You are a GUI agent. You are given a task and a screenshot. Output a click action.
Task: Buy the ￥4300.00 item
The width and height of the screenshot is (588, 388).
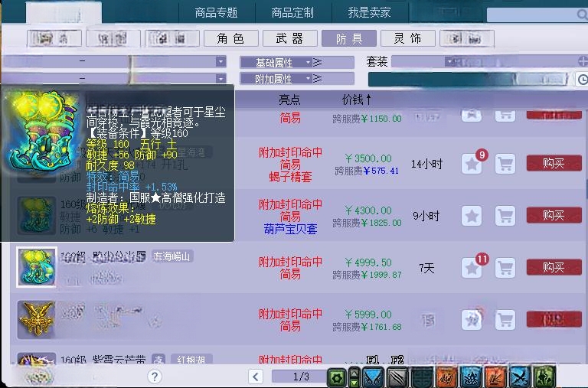coord(554,215)
